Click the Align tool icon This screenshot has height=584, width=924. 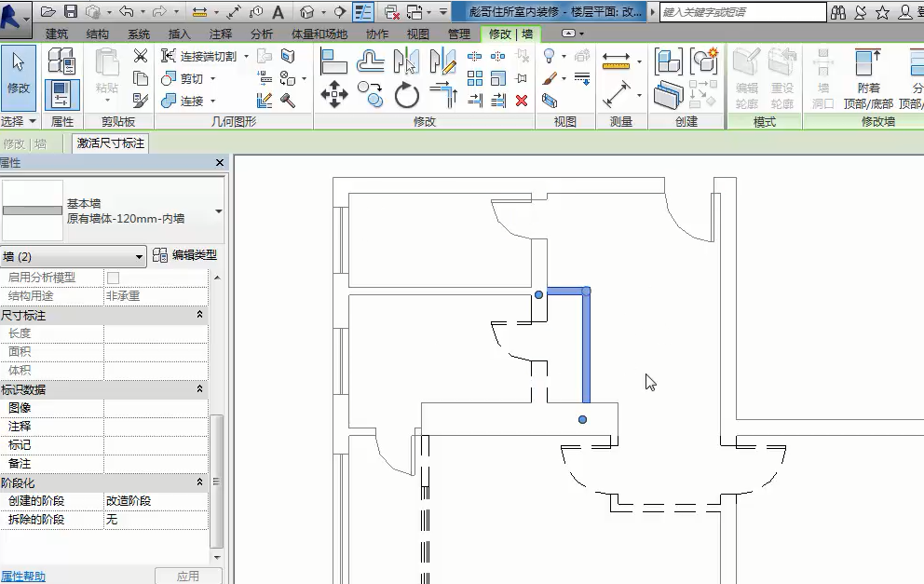point(334,61)
